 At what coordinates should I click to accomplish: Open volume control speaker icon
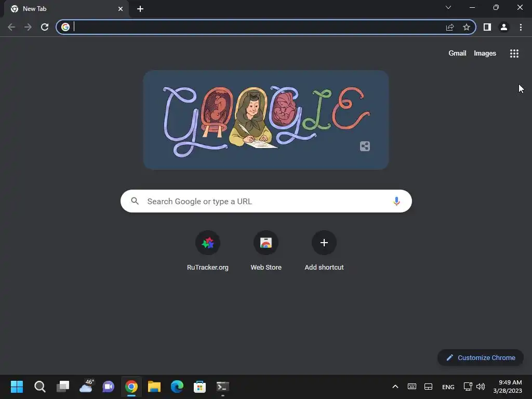click(481, 387)
